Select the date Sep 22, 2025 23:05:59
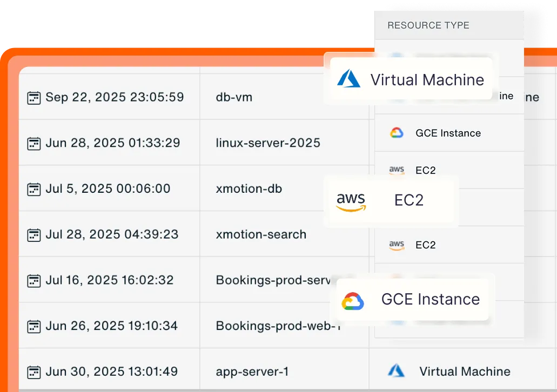This screenshot has width=557, height=392. click(x=115, y=97)
